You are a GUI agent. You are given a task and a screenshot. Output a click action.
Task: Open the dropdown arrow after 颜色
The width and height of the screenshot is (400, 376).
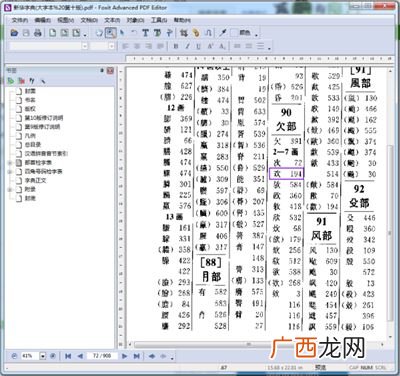click(x=256, y=34)
